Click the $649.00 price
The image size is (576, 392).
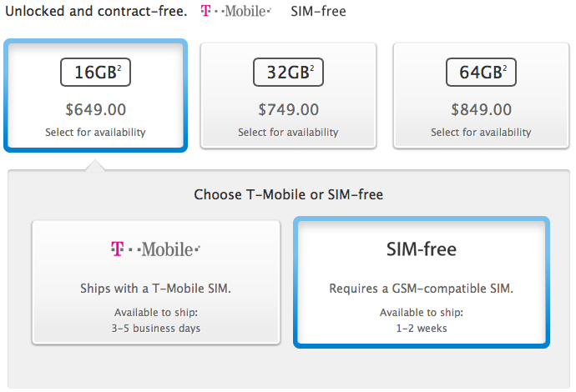[x=96, y=109]
